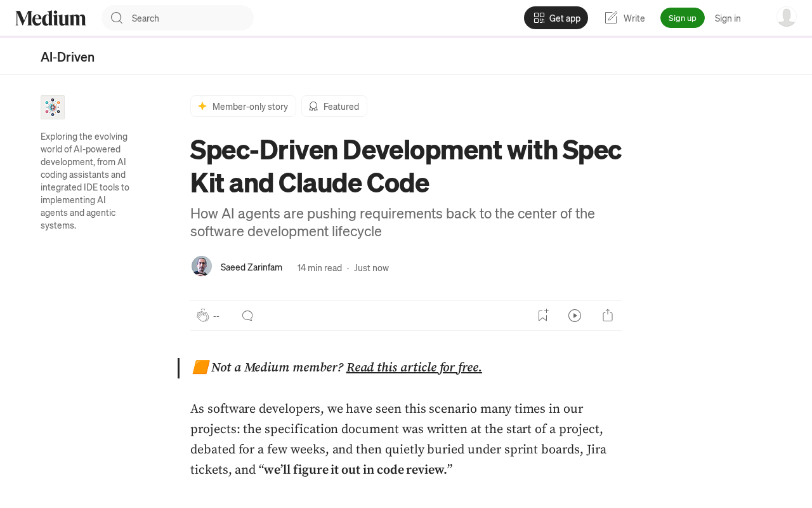Image resolution: width=812 pixels, height=508 pixels.
Task: Click the Member-only story star icon
Action: pyautogui.click(x=202, y=106)
